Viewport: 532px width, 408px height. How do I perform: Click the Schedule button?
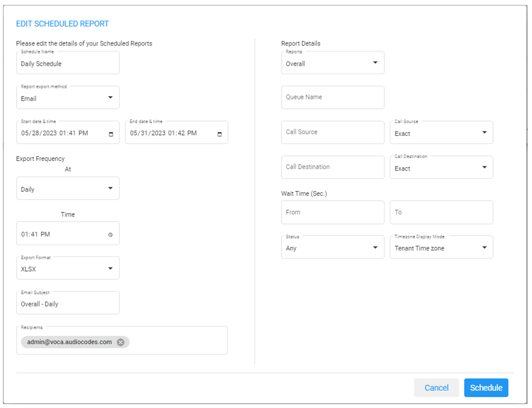tap(486, 388)
